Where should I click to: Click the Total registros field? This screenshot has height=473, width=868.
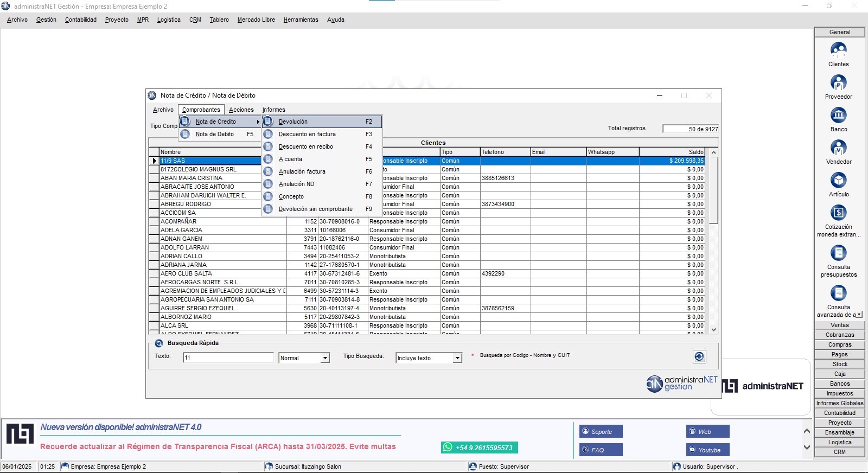(691, 129)
